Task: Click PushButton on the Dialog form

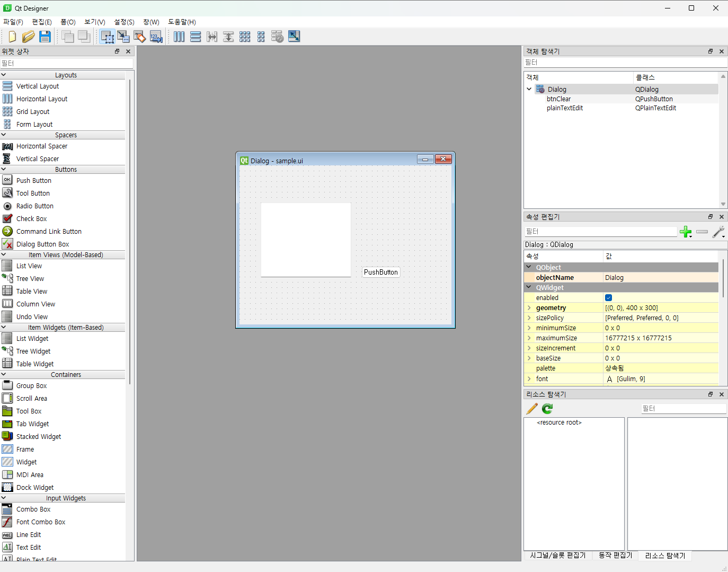Action: pos(380,272)
